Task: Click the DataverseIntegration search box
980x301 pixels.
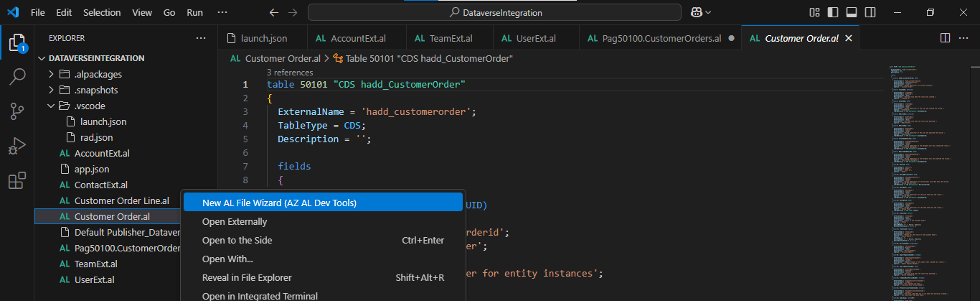Action: pos(494,12)
